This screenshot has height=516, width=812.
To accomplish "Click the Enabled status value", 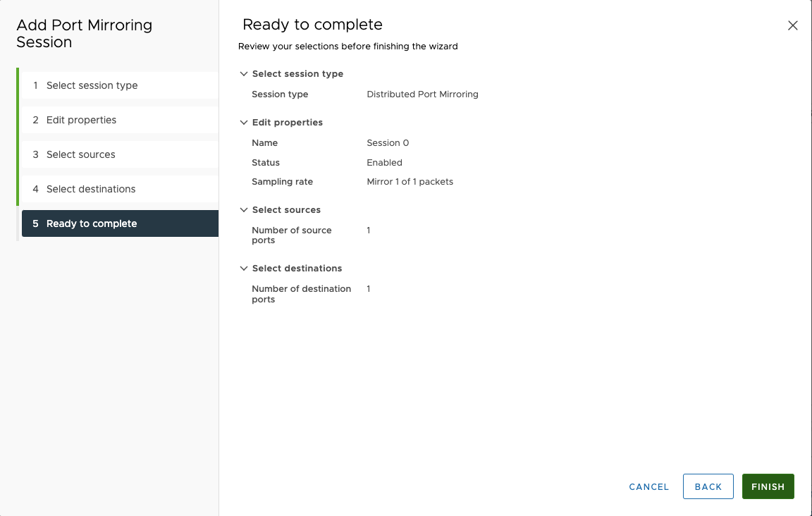I will [384, 162].
